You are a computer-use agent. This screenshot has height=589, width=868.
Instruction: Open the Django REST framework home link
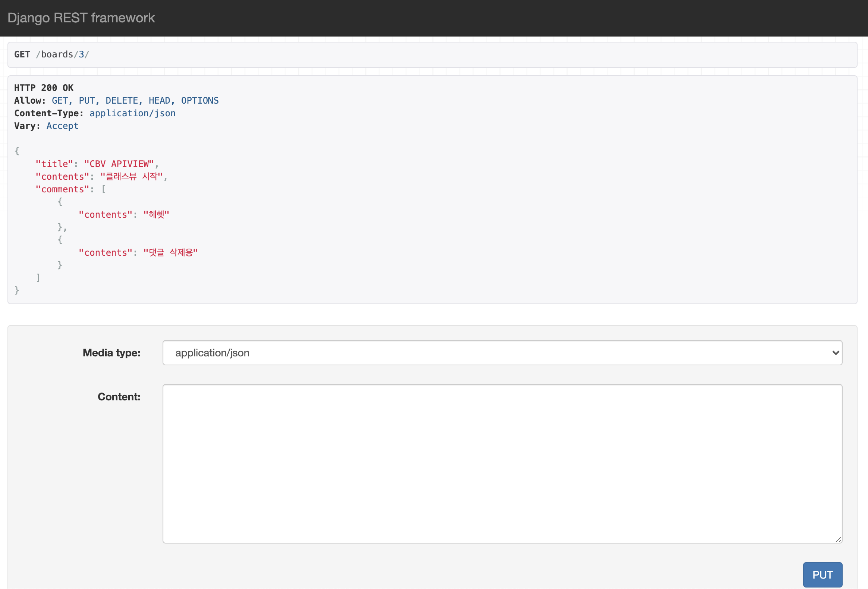click(81, 18)
